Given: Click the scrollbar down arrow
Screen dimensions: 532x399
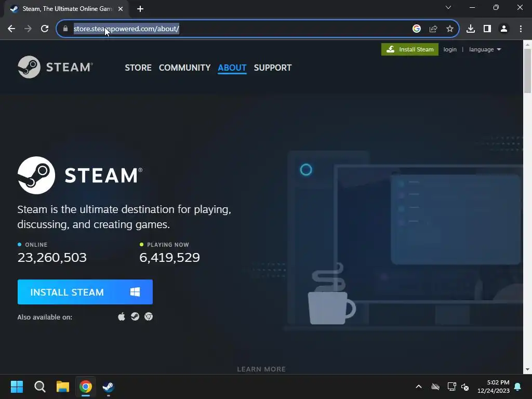Looking at the screenshot, I should 527,369.
